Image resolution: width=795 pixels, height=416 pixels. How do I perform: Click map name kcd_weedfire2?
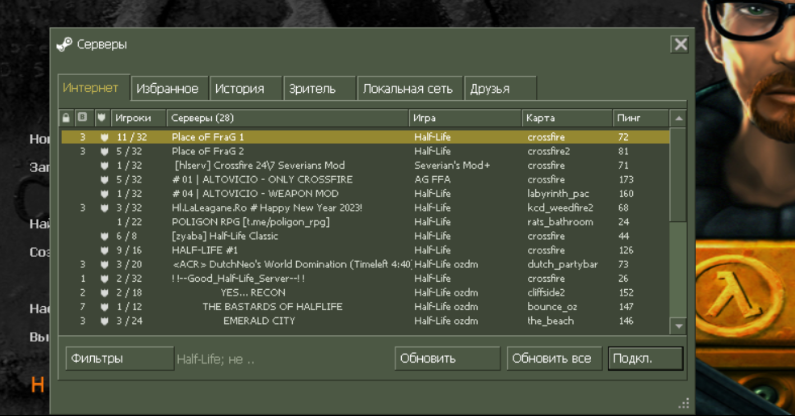pos(560,208)
